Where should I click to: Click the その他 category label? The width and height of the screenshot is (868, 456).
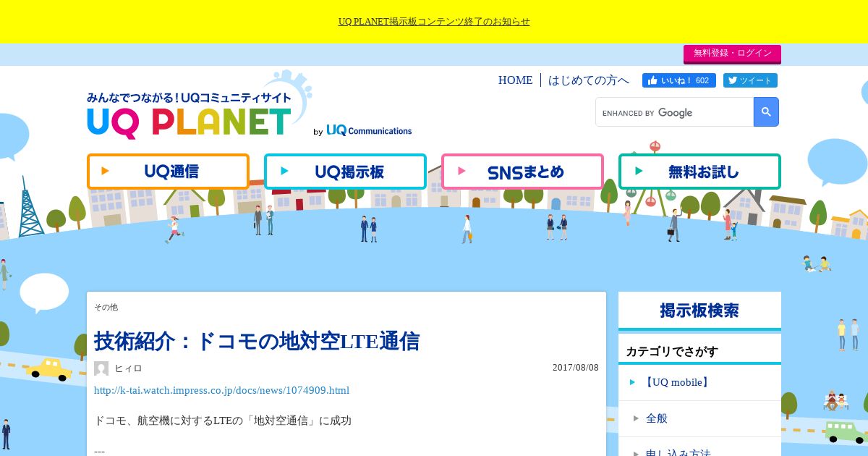(x=106, y=307)
